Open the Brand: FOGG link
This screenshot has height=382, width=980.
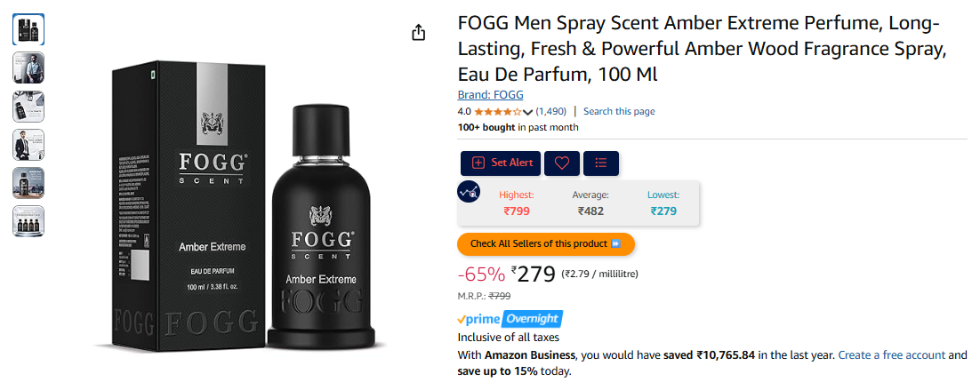pos(490,95)
